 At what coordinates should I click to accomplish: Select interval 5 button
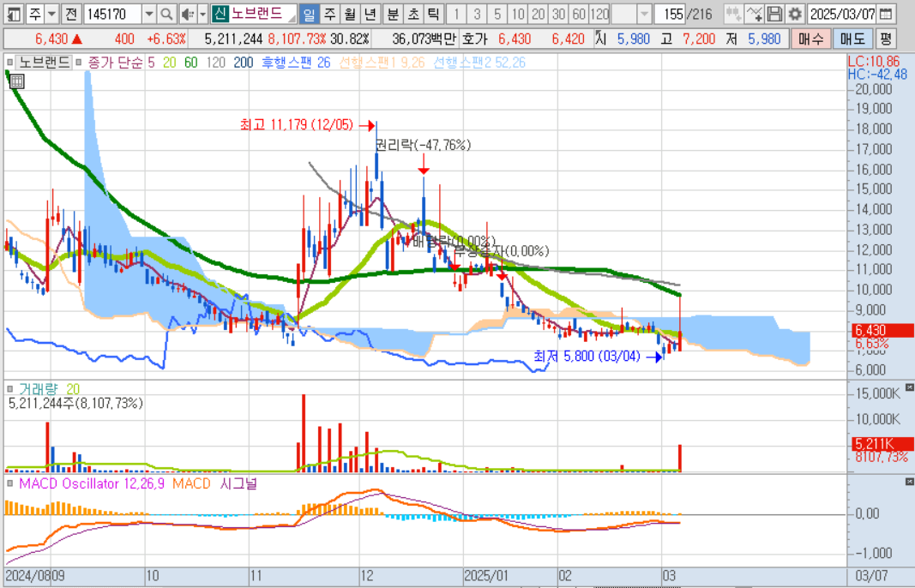497,14
